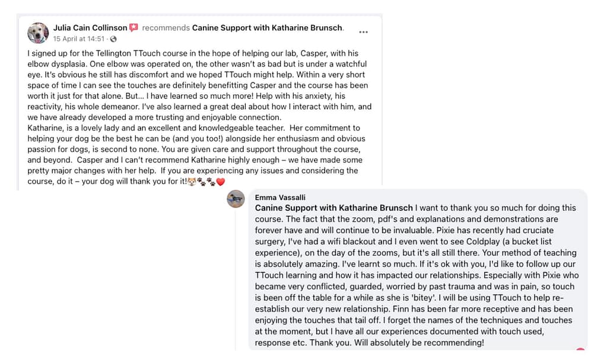Open Julia Cain Collinson's profile name link
This screenshot has width=607, height=364.
[90, 27]
